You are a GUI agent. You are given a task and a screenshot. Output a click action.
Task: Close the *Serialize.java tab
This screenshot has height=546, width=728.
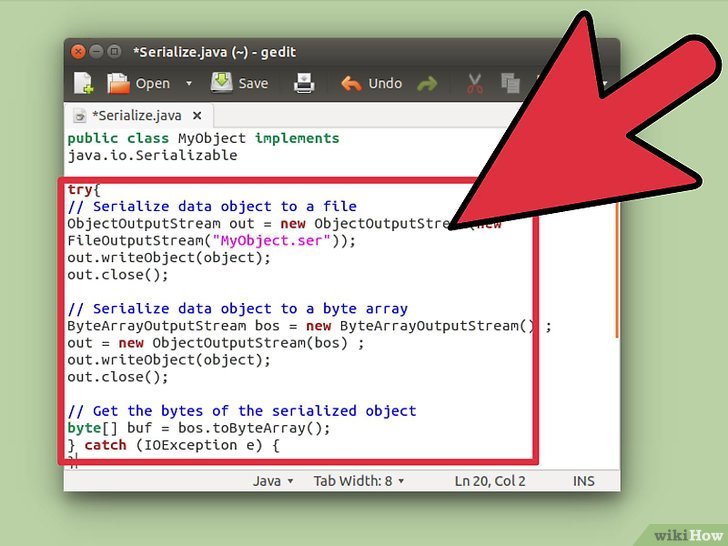pyautogui.click(x=197, y=116)
